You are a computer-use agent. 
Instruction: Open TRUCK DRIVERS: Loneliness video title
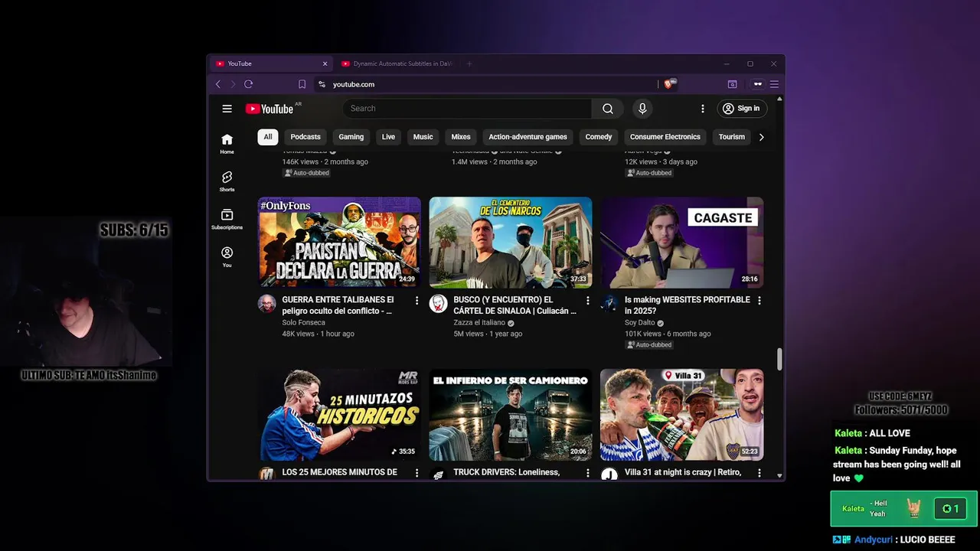507,473
